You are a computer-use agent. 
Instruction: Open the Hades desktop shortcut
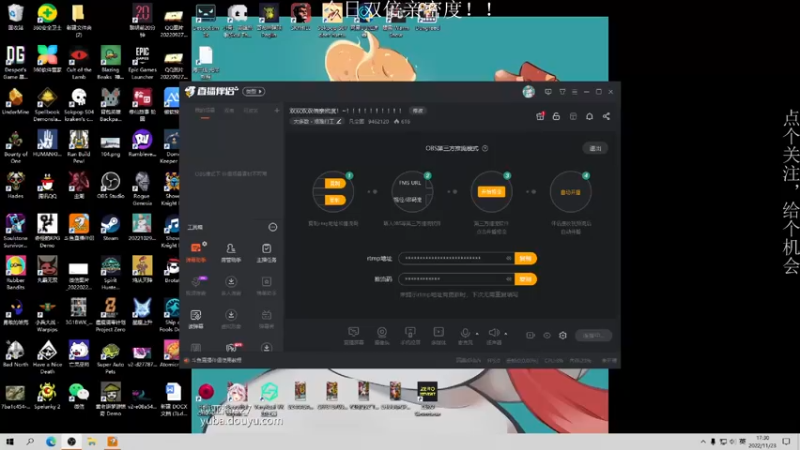[15, 185]
